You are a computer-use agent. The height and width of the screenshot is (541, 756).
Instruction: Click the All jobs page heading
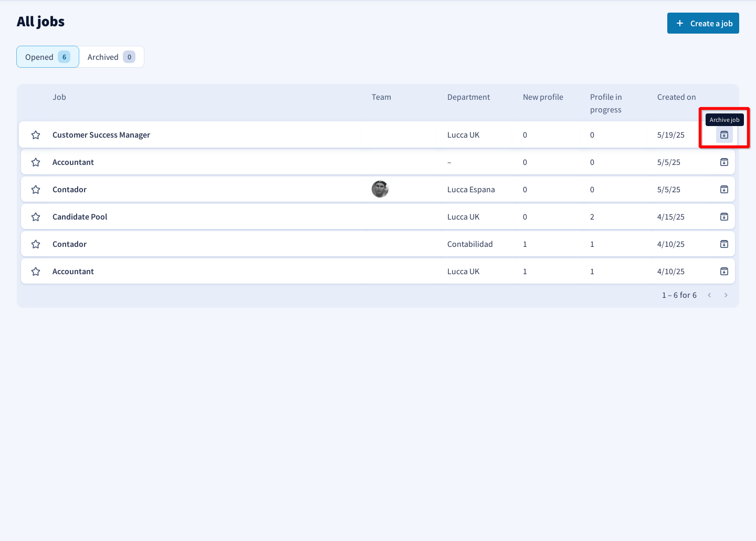[40, 22]
